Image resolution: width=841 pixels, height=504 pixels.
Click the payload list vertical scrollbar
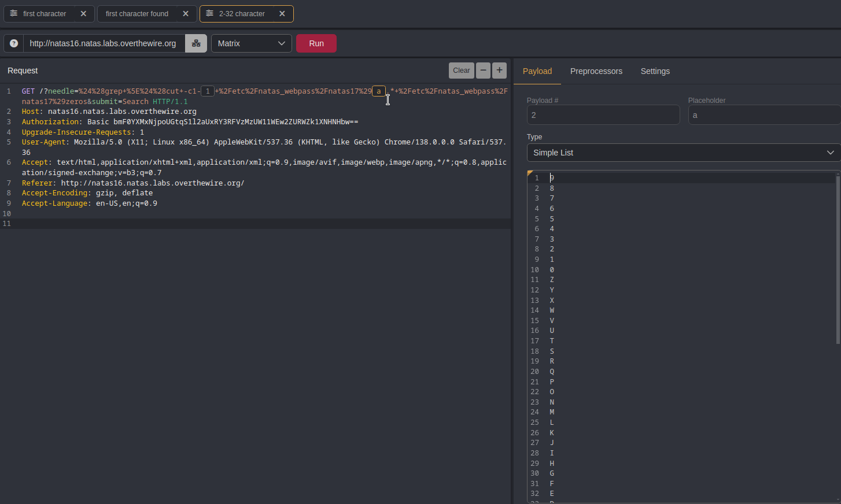tap(838, 260)
